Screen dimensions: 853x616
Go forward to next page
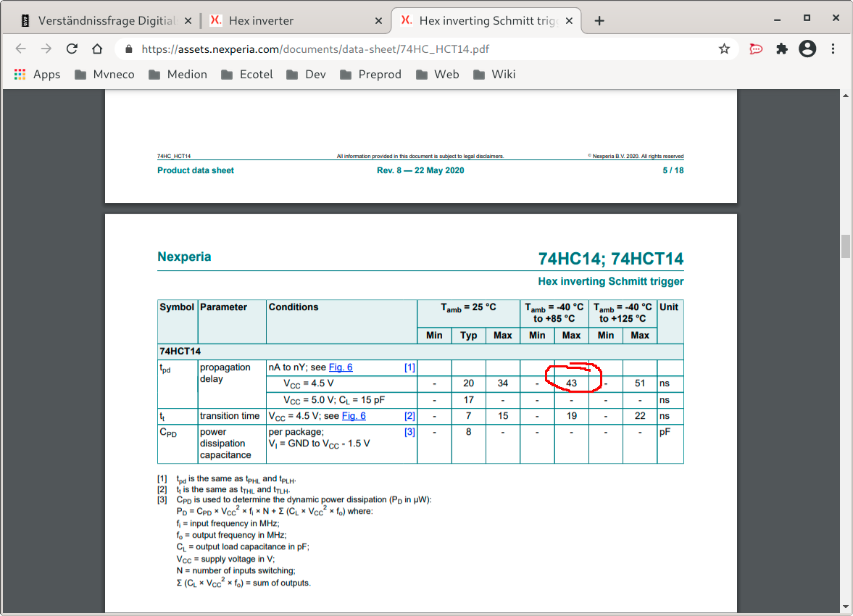tap(46, 49)
